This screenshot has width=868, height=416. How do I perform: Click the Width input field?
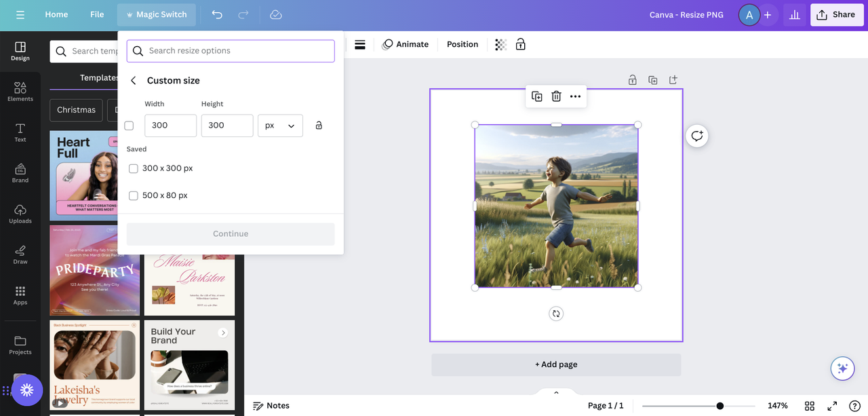(x=170, y=126)
